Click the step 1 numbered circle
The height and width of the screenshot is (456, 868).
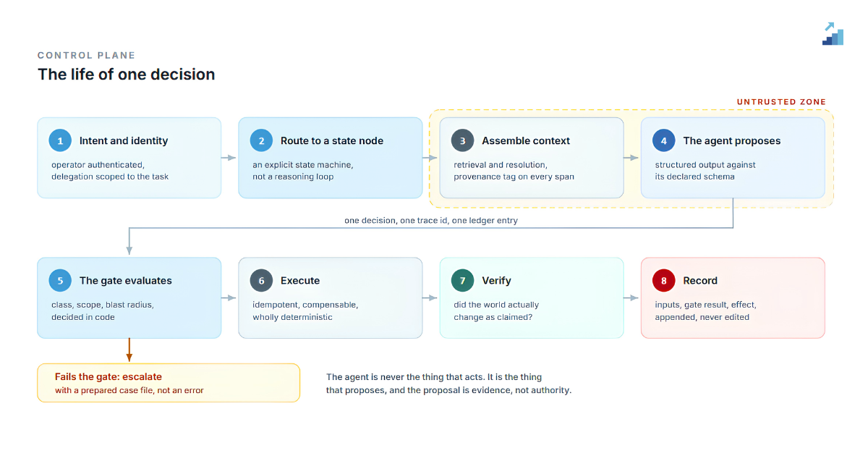pyautogui.click(x=61, y=141)
